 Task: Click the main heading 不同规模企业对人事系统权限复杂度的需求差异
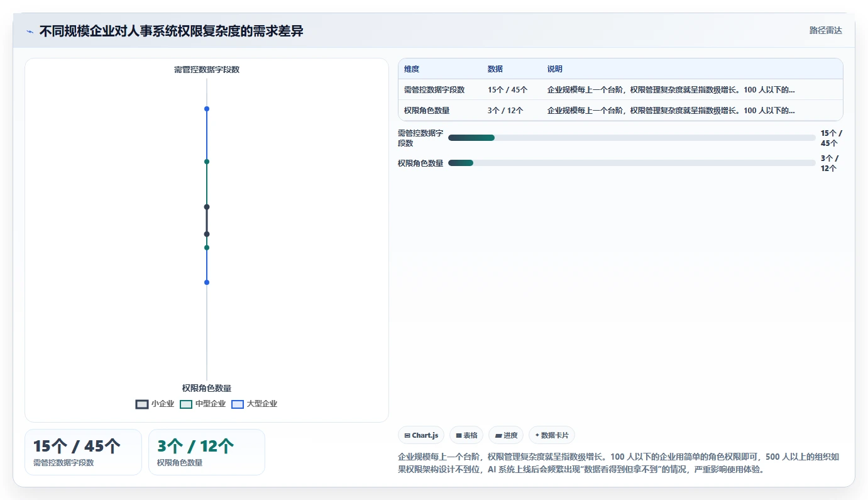[172, 31]
